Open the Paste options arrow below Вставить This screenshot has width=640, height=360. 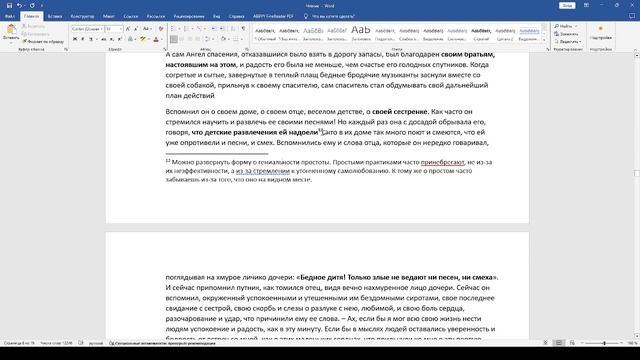(x=11, y=42)
